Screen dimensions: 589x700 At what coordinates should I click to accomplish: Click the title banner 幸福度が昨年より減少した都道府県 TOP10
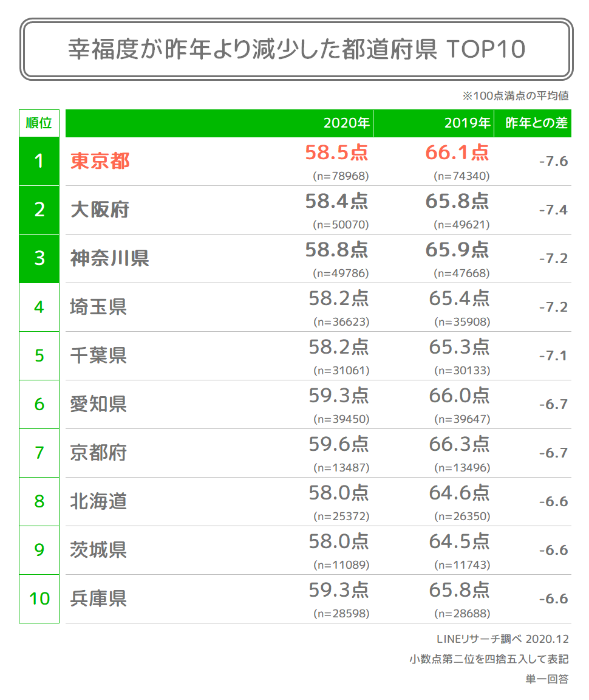point(296,49)
